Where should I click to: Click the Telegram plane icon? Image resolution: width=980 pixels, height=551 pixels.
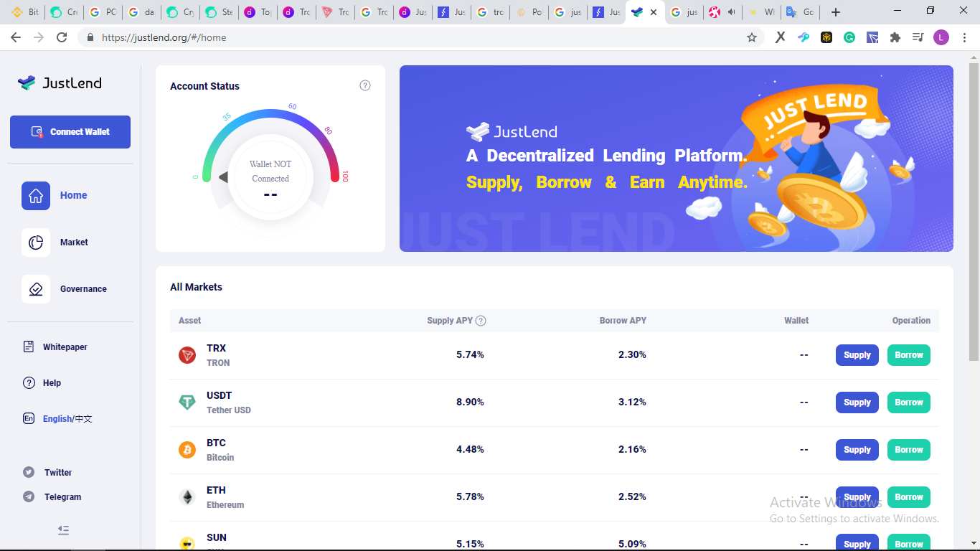(x=29, y=497)
